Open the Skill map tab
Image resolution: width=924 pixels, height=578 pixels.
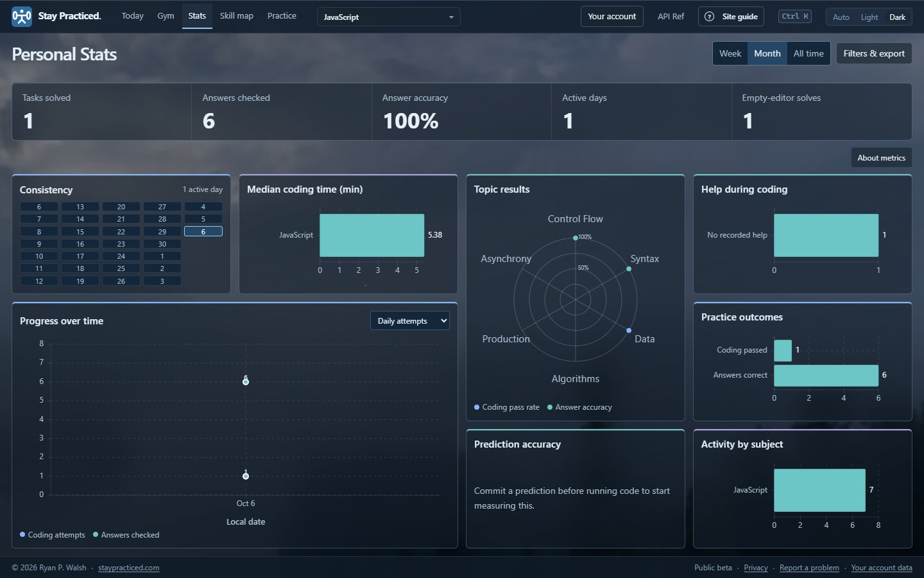[236, 15]
